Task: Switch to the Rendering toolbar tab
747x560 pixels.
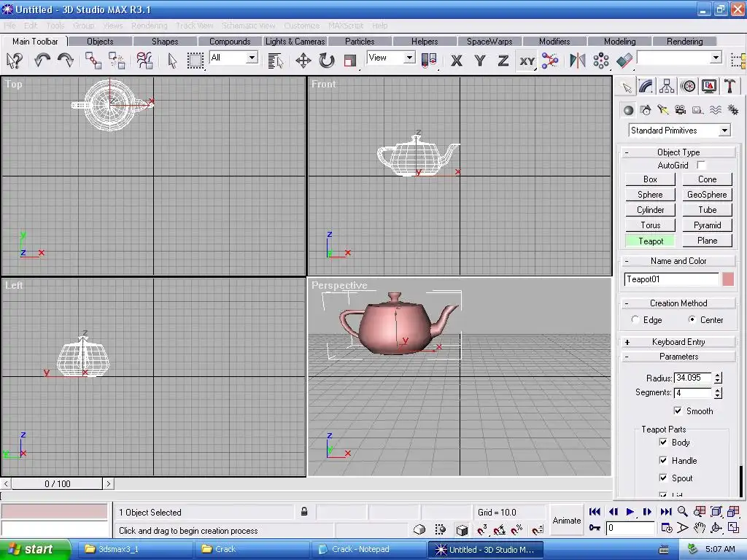Action: pos(684,42)
